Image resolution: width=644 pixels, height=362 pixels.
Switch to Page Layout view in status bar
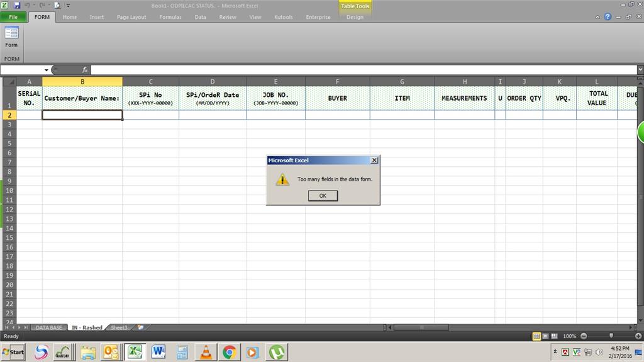point(545,336)
